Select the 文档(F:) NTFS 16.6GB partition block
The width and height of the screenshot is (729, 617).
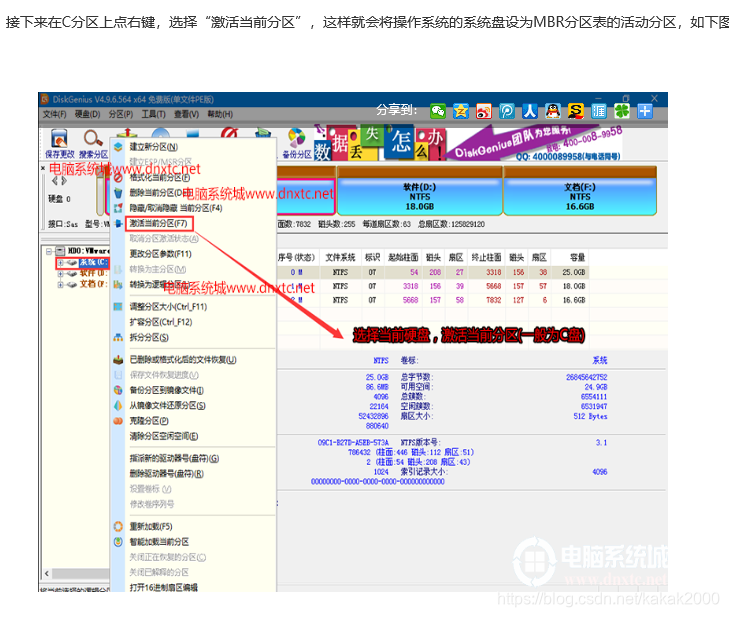[580, 192]
